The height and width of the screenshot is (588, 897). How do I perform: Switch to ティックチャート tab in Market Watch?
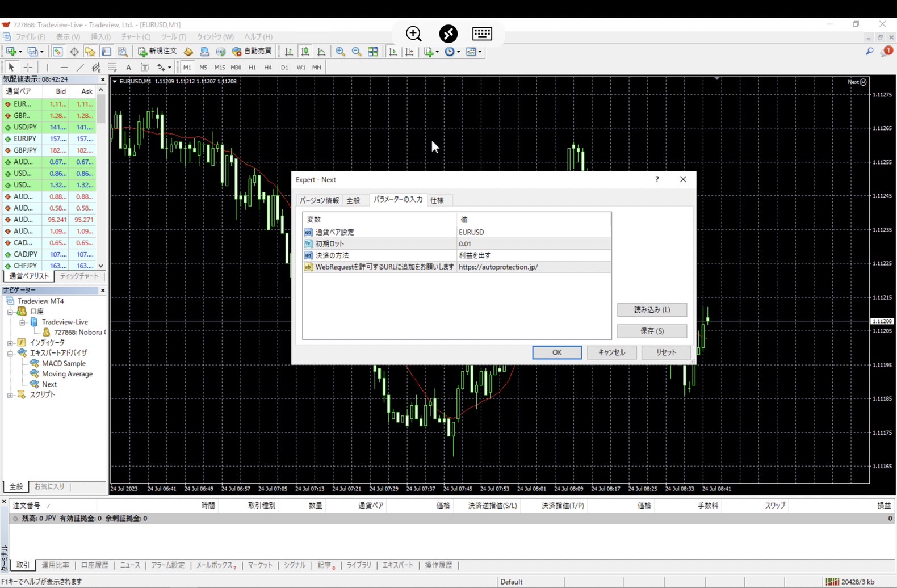[x=79, y=276]
